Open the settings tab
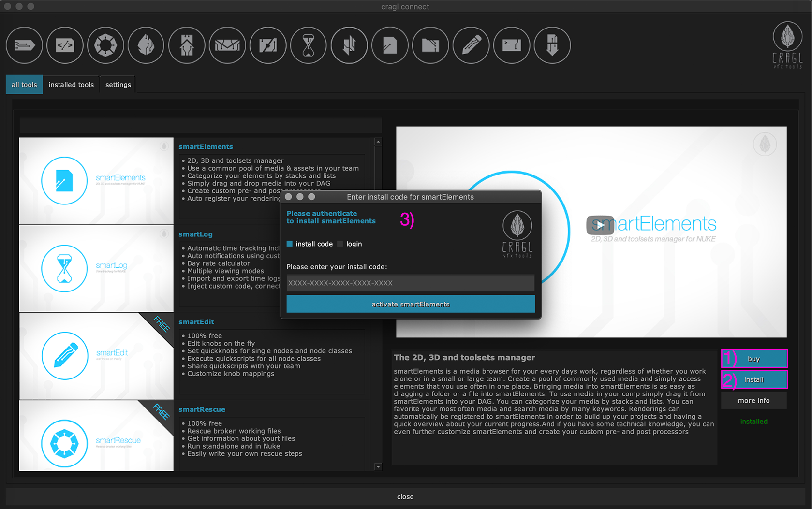This screenshot has height=509, width=812. (118, 85)
